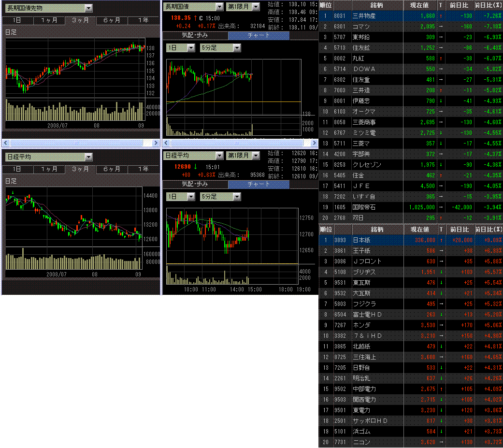Select 1日 tab in 日経平均 daily panel
503x448 pixels.
coord(18,169)
